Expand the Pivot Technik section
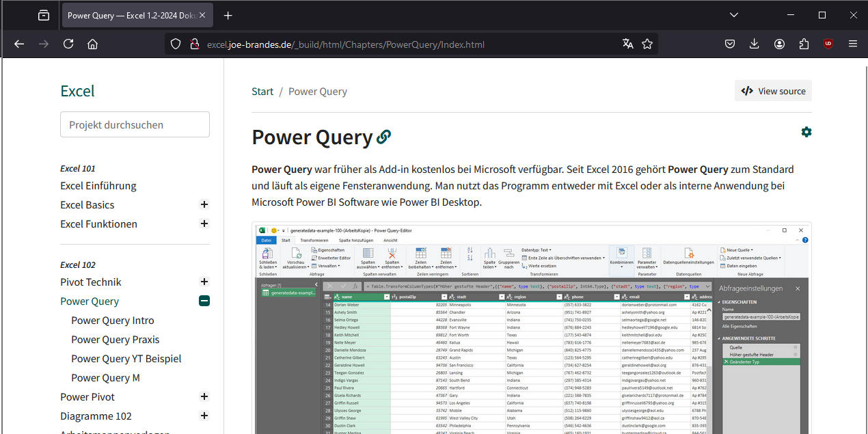The width and height of the screenshot is (868, 434). click(x=204, y=282)
